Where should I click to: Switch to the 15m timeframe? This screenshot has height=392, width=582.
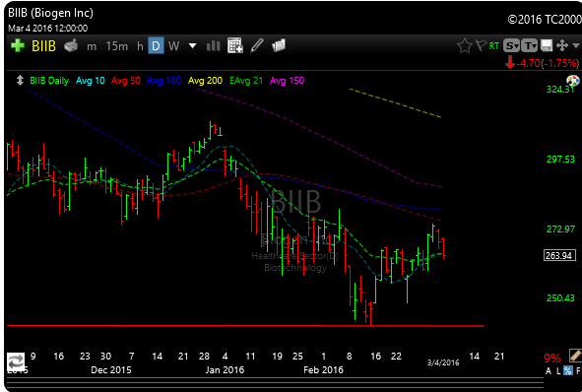click(x=116, y=46)
